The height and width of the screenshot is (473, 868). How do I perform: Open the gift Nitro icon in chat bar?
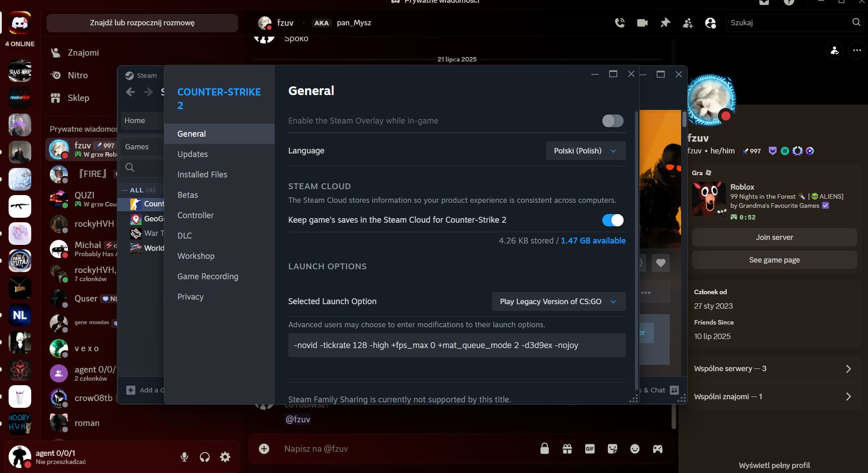[x=567, y=449]
